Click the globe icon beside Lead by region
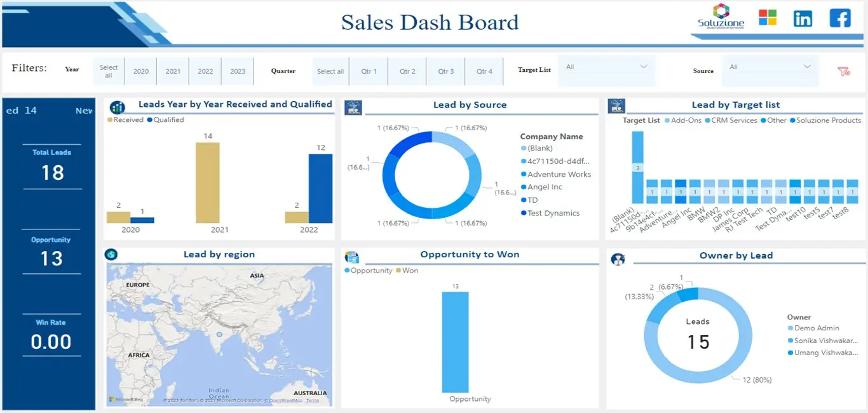This screenshot has width=868, height=413. pyautogui.click(x=112, y=254)
